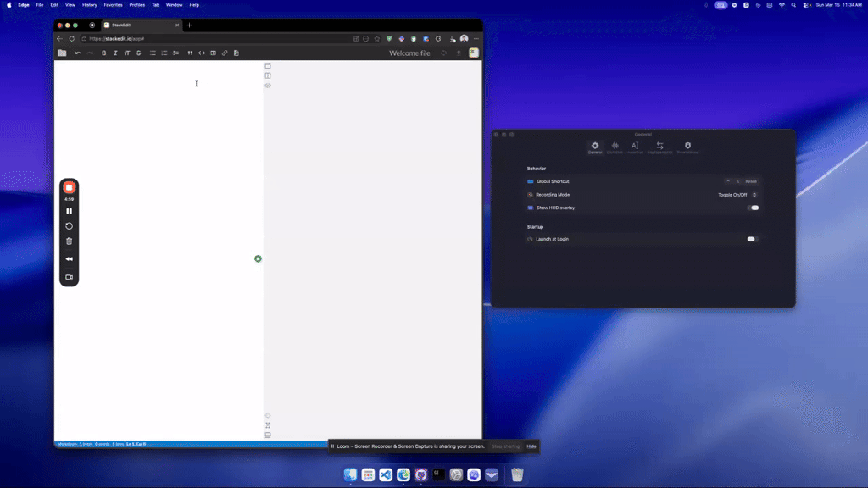Stop the Loom recording with red button
This screenshot has width=868, height=488.
pyautogui.click(x=70, y=187)
